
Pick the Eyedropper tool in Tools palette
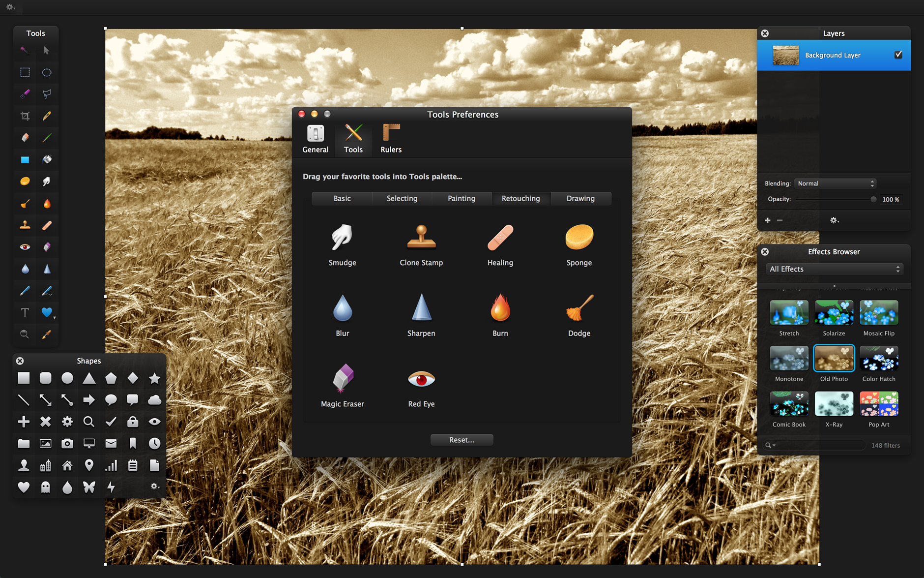[47, 335]
